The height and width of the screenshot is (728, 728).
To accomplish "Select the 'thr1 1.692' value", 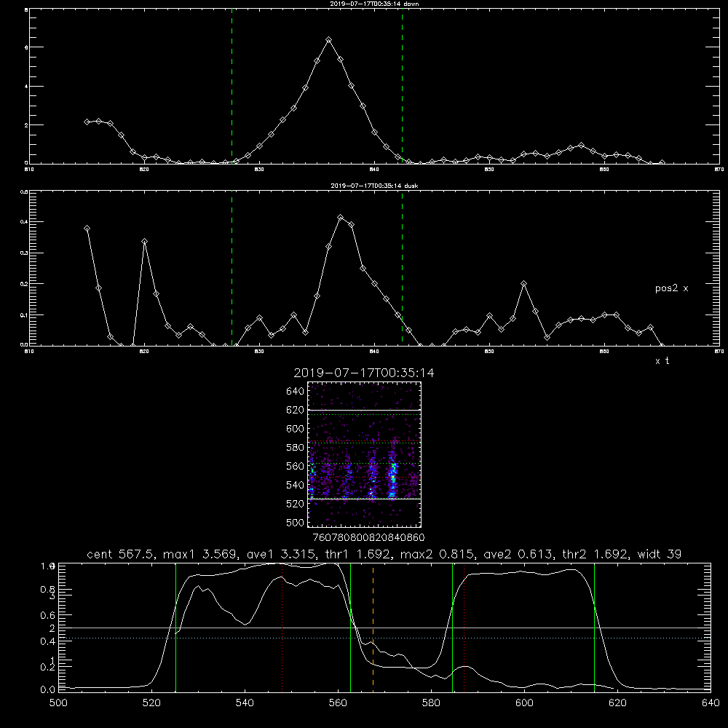I will click(358, 554).
